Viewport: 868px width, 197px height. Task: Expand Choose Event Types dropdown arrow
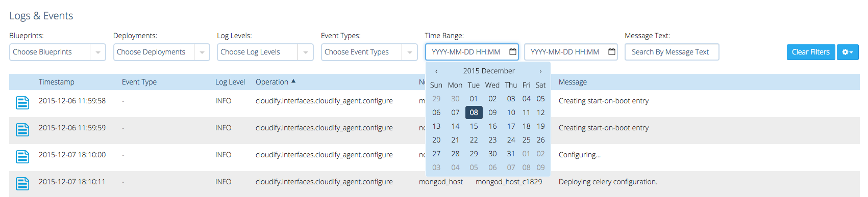pos(410,52)
